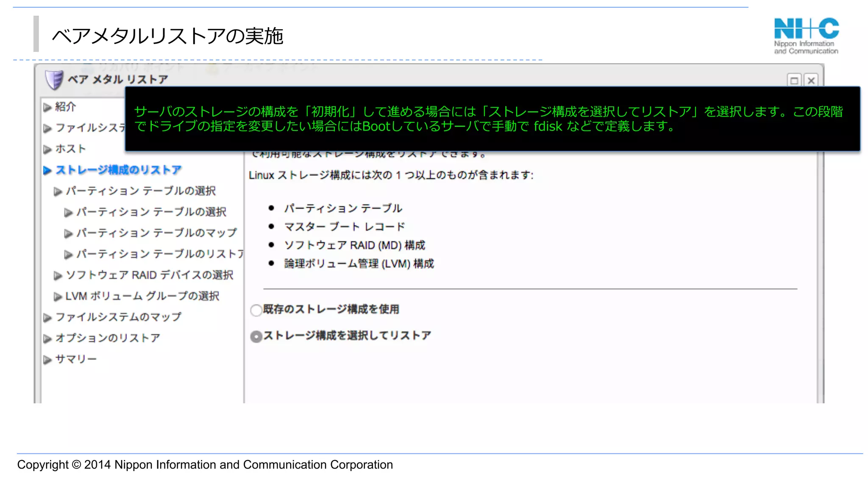
Task: Expand the LVM ボリューム グループの選択 arrow
Action: 58,297
